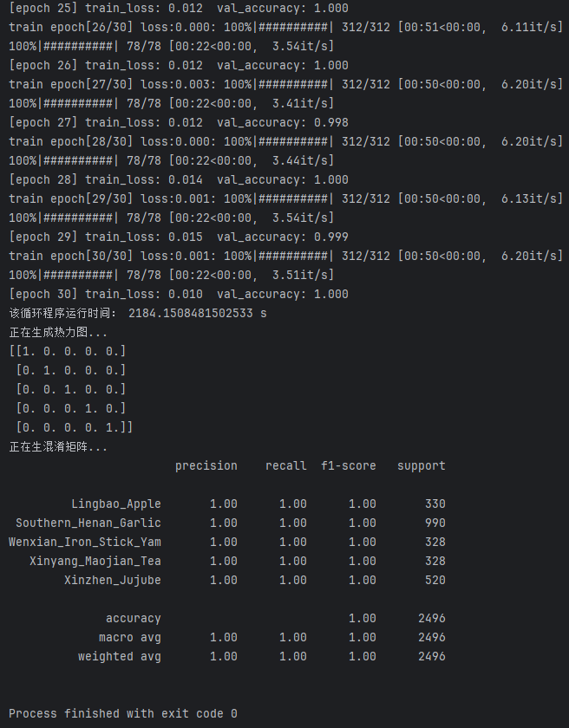Click the support value 990 for garlic
This screenshot has height=728, width=569.
coord(432,523)
